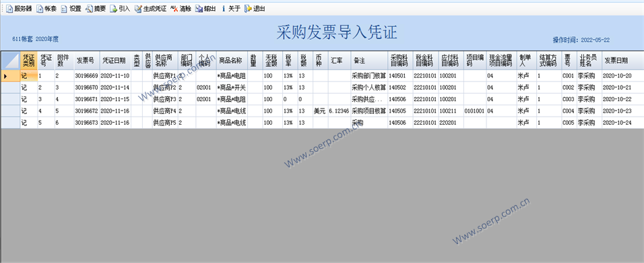Click the 生成凭证 generate voucher icon
The height and width of the screenshot is (263, 644).
[x=138, y=9]
